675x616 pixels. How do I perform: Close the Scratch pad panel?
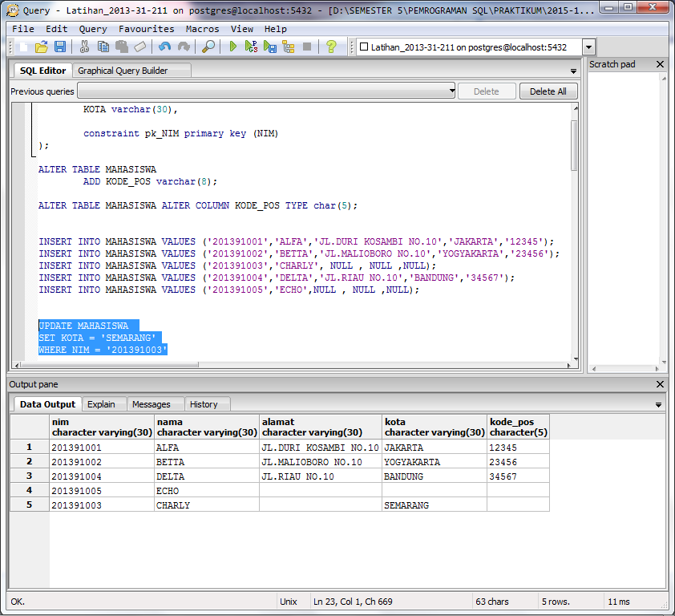tap(661, 64)
